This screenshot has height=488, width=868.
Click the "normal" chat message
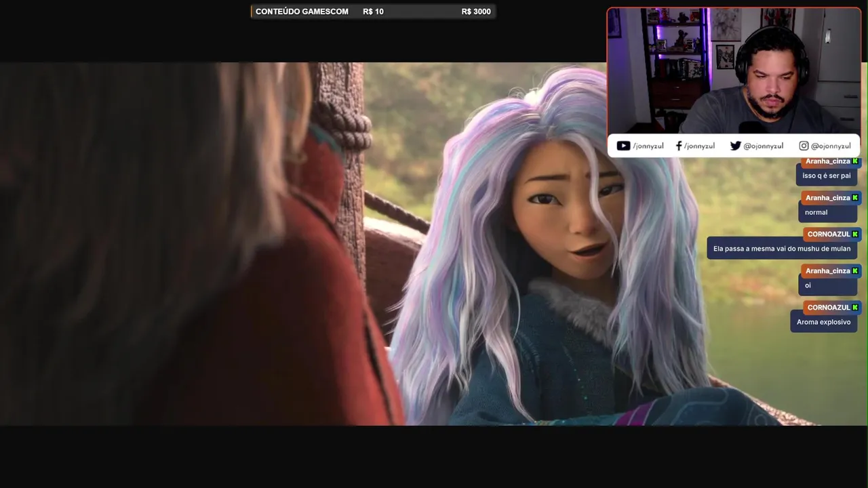[x=828, y=212]
